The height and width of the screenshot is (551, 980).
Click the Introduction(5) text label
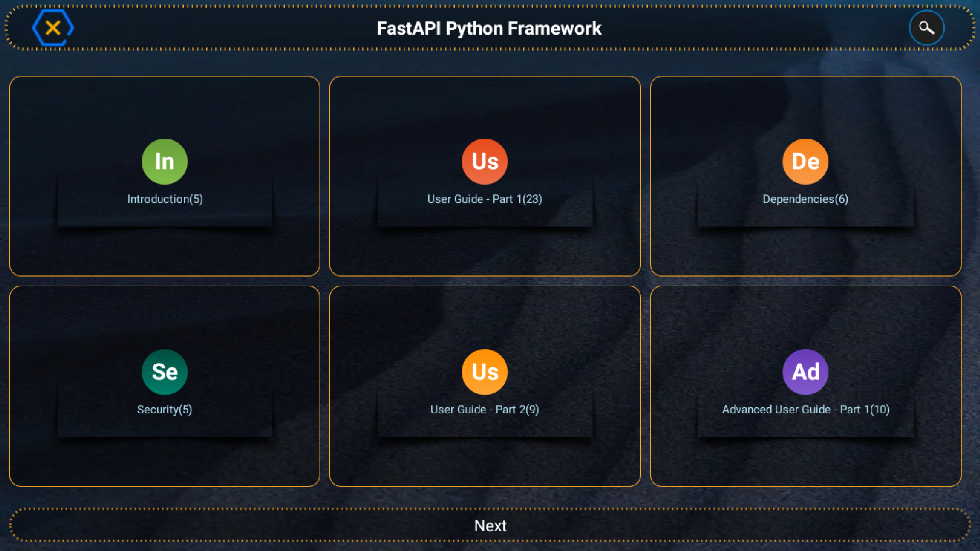(164, 199)
